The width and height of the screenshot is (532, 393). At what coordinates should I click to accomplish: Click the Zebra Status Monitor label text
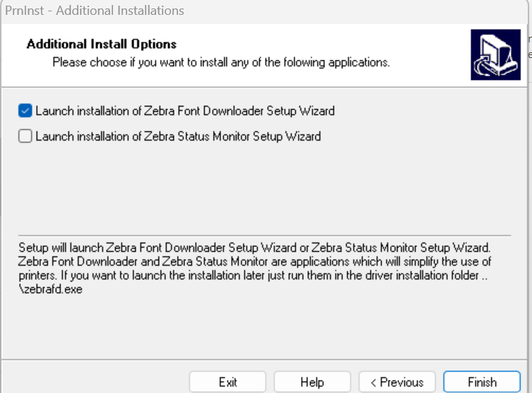coord(178,136)
